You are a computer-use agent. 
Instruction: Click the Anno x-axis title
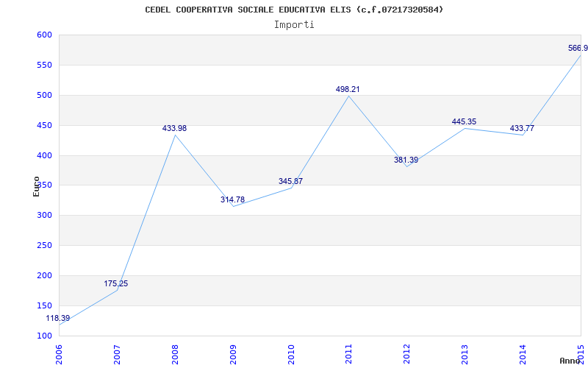(x=570, y=361)
